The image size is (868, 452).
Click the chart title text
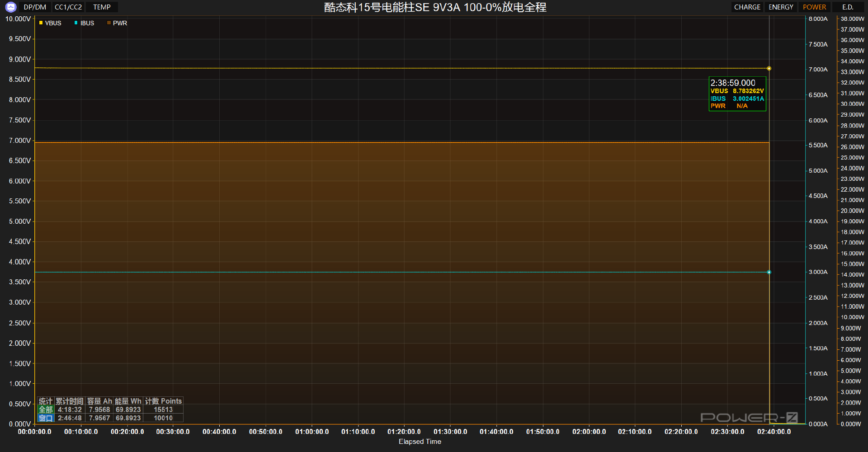coord(435,7)
